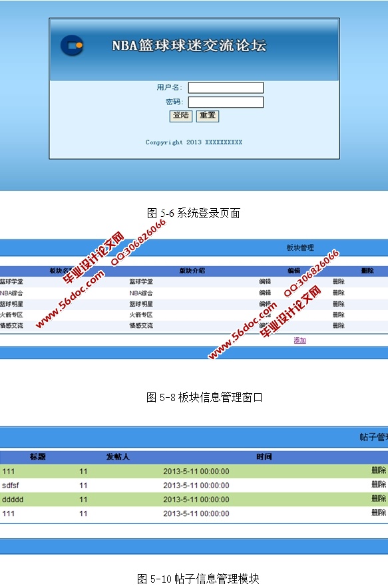Click the 添加 link below the board table

click(x=299, y=341)
